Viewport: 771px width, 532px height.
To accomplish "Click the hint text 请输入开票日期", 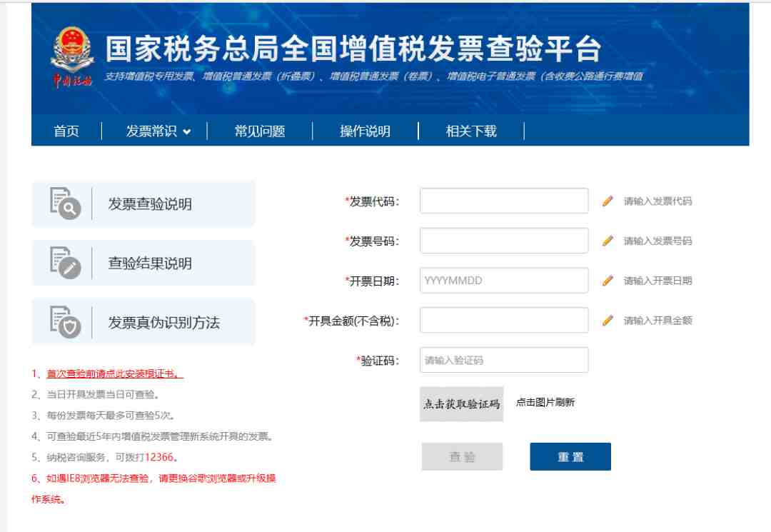I will pyautogui.click(x=658, y=281).
